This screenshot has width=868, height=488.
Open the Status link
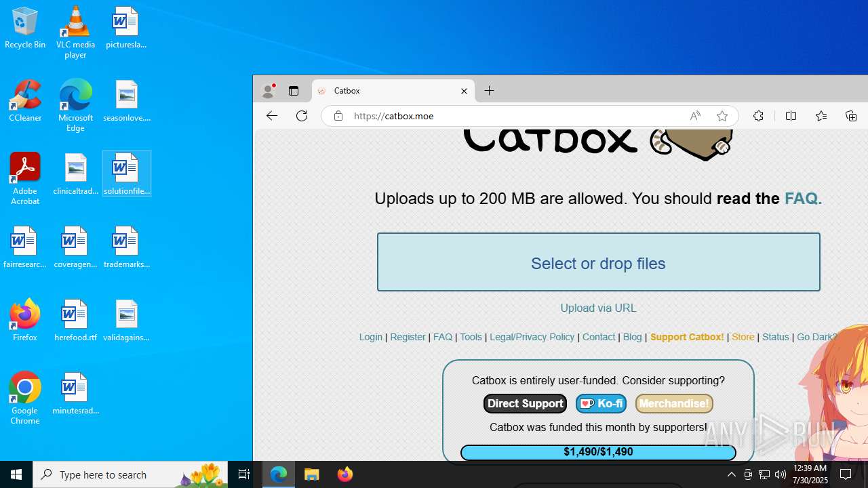click(x=775, y=337)
